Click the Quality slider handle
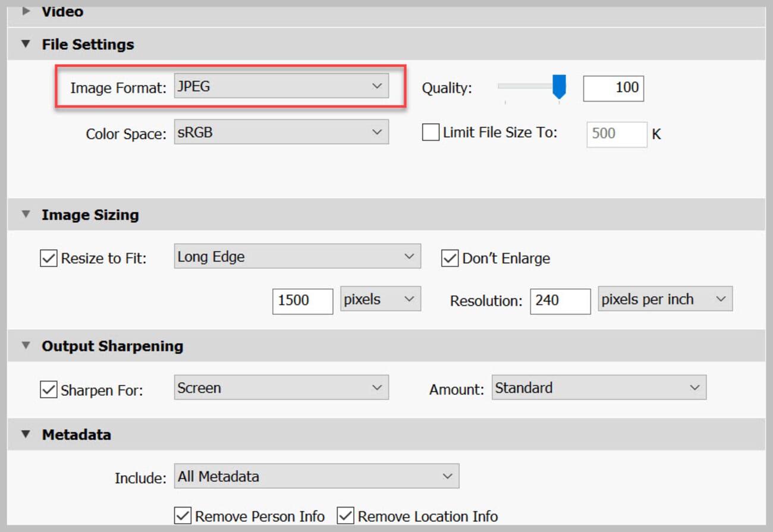The image size is (773, 532). point(559,87)
